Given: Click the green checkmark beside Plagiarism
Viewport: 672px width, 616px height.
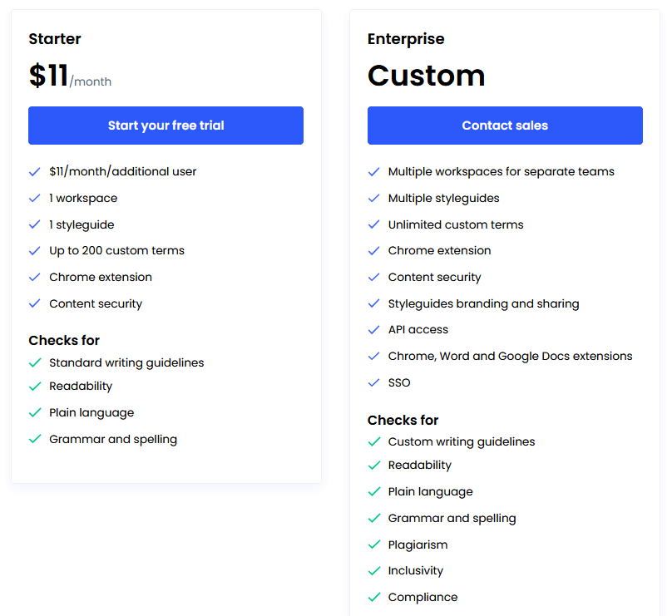Looking at the screenshot, I should click(373, 545).
